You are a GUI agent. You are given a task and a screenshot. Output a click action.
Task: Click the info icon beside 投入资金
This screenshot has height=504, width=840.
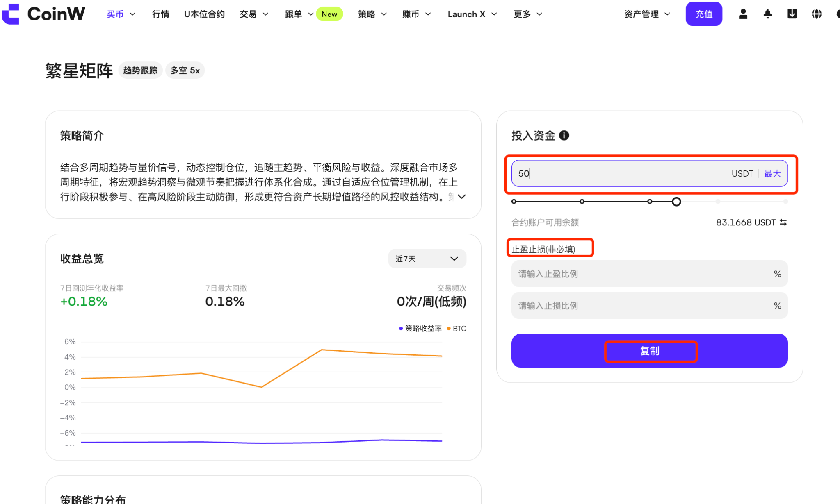tap(564, 135)
